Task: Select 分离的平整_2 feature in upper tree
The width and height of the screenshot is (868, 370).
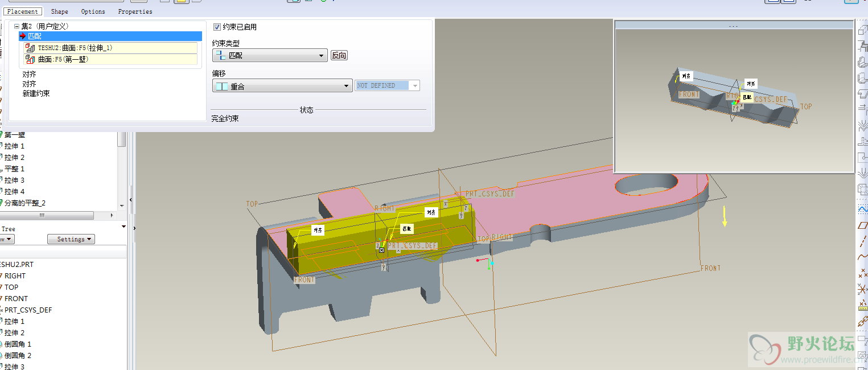Action: click(x=24, y=203)
